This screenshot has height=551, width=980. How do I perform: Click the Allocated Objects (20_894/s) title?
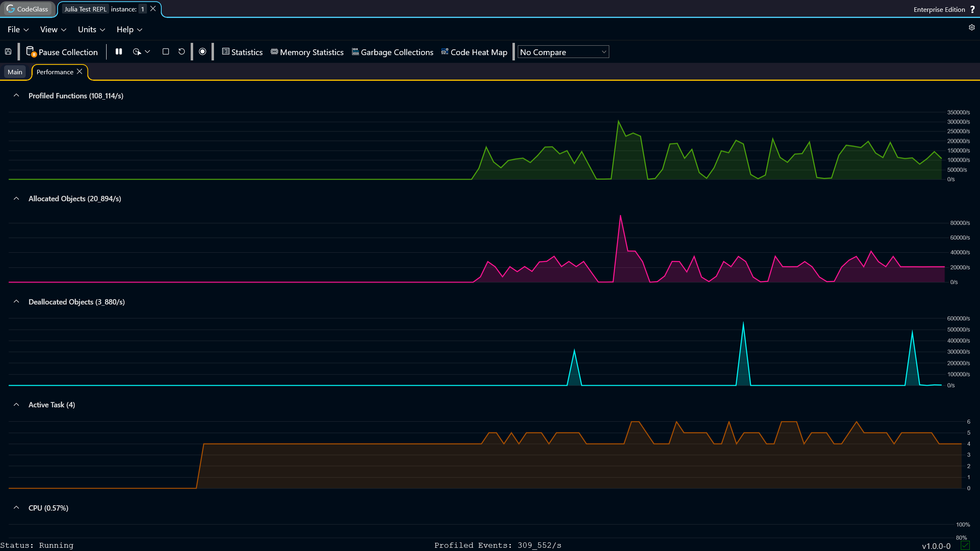click(75, 199)
